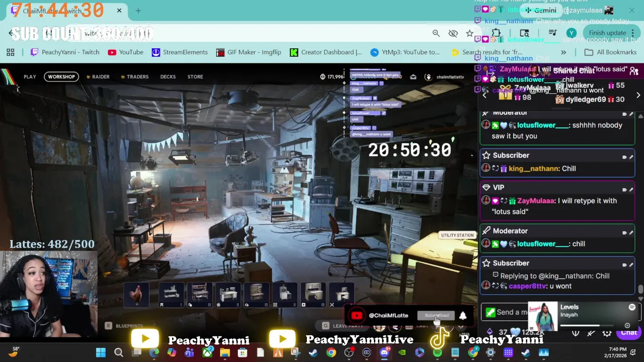
Task: Open the media control playlist icon
Action: pos(552,33)
